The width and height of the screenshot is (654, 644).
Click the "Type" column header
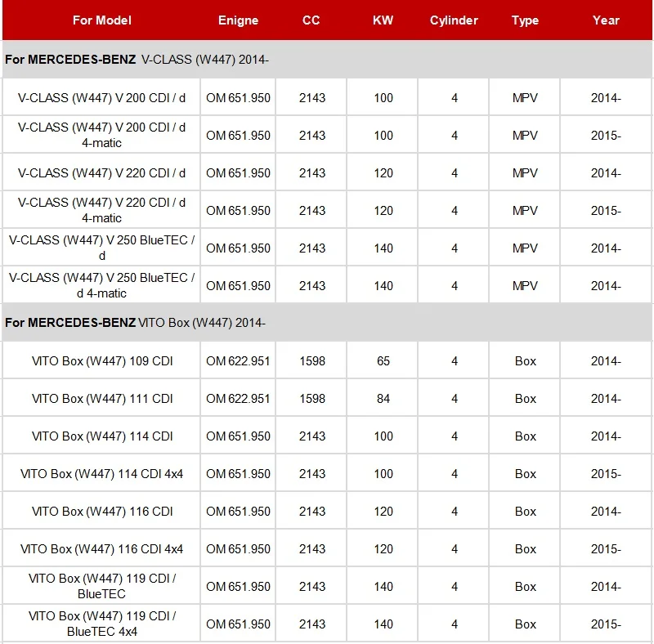click(x=525, y=20)
